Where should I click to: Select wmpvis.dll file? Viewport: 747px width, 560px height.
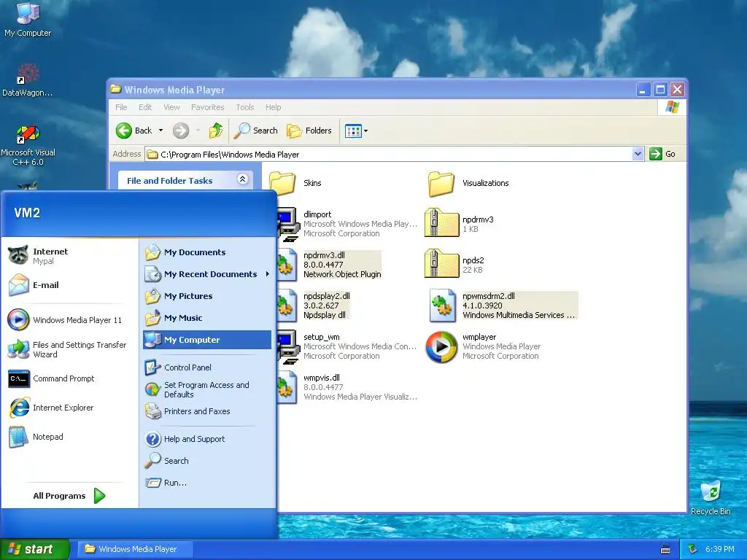click(347, 387)
